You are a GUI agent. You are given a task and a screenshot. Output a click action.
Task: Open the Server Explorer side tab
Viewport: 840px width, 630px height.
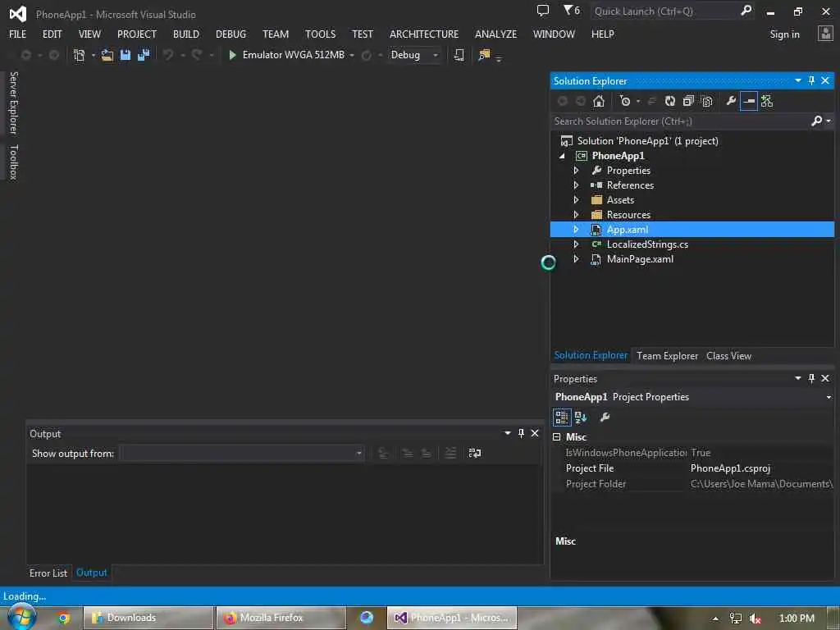[x=13, y=103]
